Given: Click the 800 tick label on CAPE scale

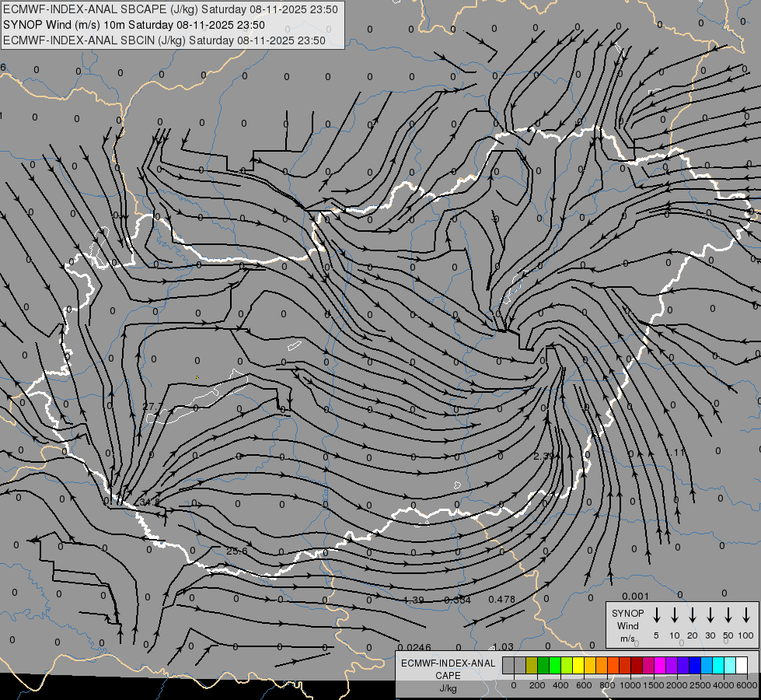Looking at the screenshot, I should coord(607,685).
